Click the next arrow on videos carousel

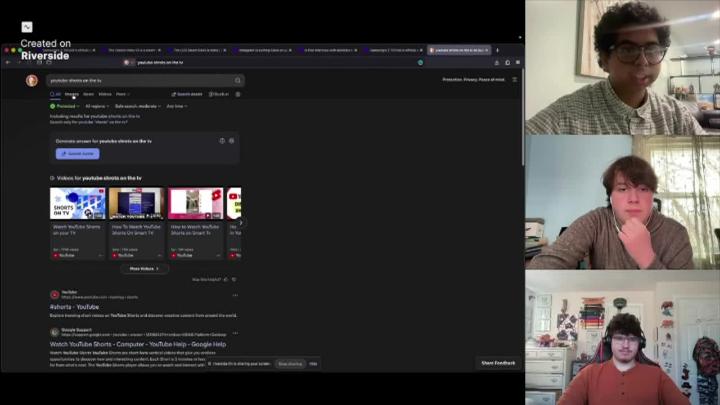[240, 222]
